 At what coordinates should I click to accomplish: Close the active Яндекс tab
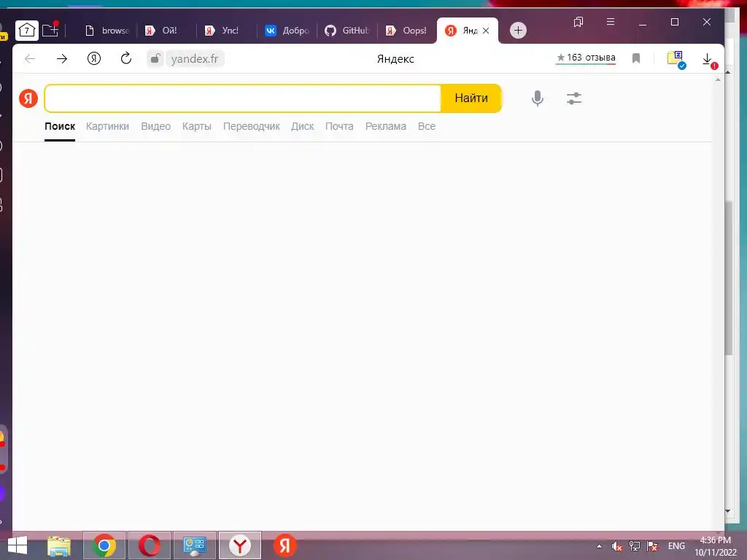click(486, 31)
